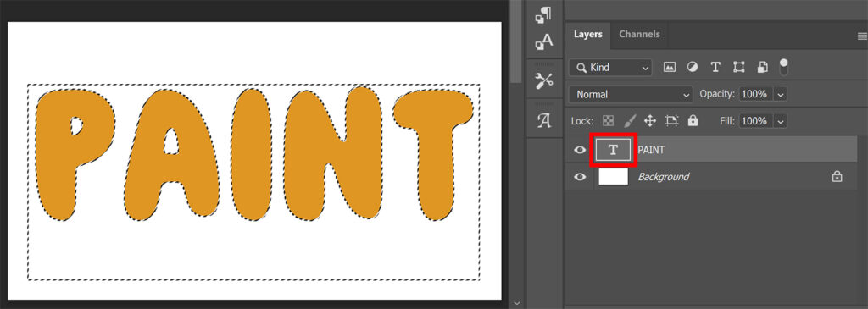Open the Tool Presets wrench-and-screwdriver icon

click(x=543, y=80)
